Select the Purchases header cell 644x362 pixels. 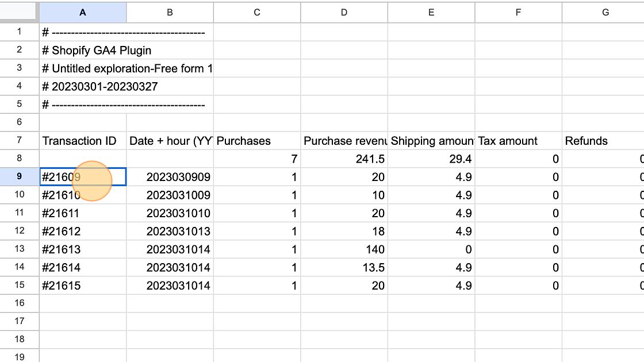click(x=256, y=141)
